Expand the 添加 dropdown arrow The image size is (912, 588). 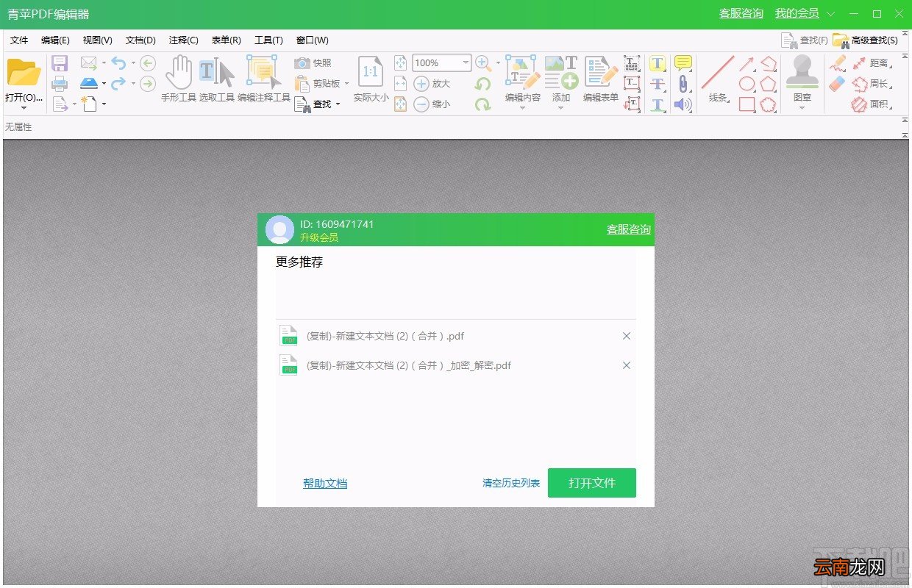click(x=560, y=108)
